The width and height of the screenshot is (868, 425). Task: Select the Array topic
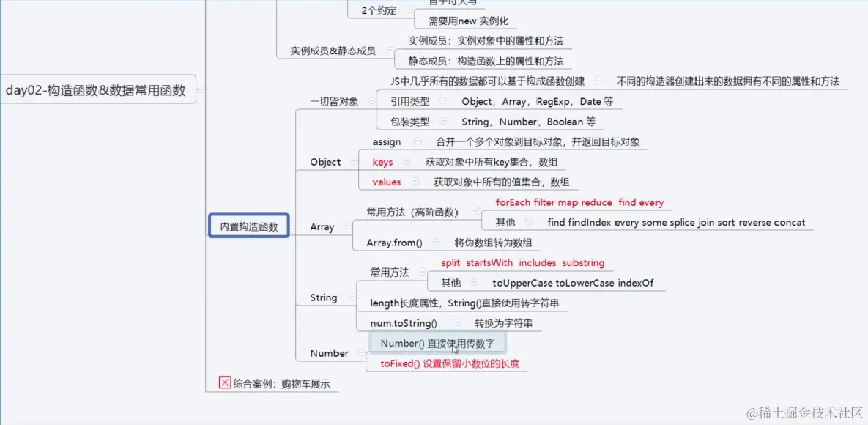tap(322, 226)
